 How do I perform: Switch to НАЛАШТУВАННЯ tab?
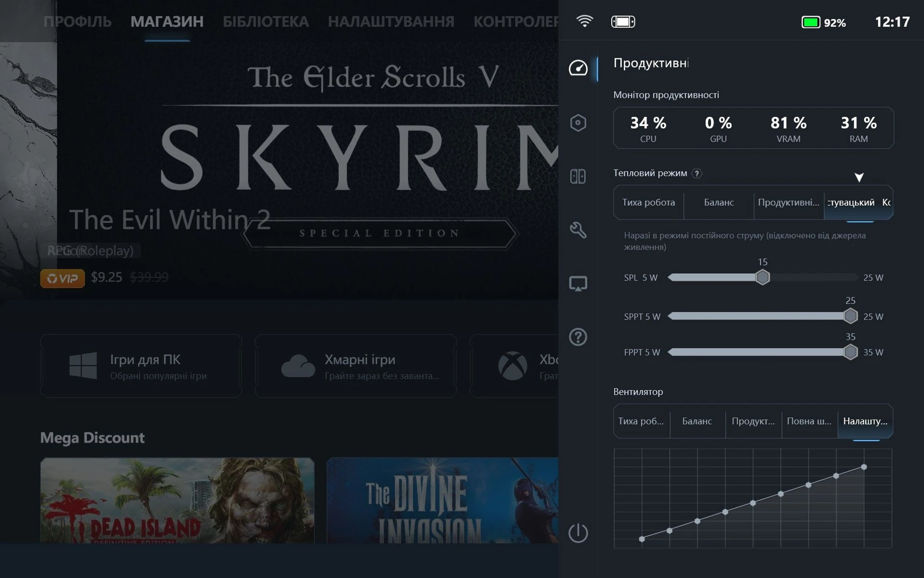tap(391, 22)
